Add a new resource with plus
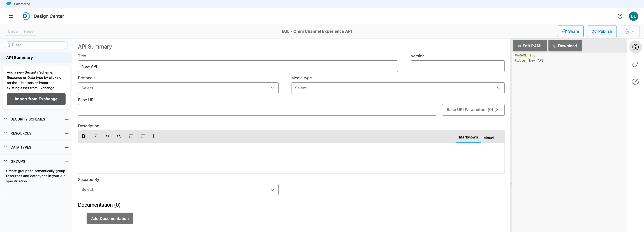Viewport: 644px width, 232px height. click(x=67, y=133)
